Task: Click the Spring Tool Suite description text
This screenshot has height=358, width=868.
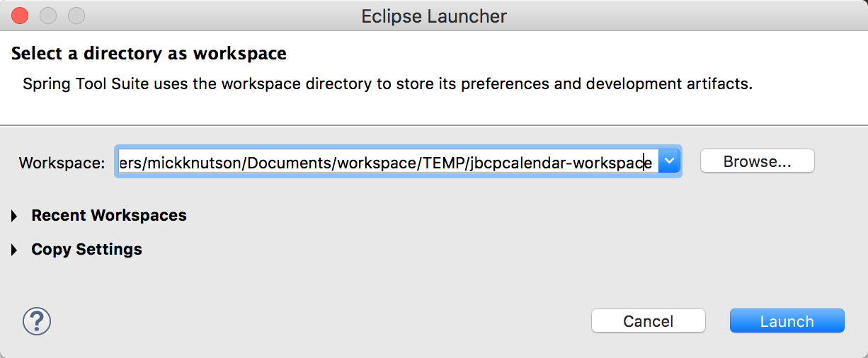Action: pos(387,84)
